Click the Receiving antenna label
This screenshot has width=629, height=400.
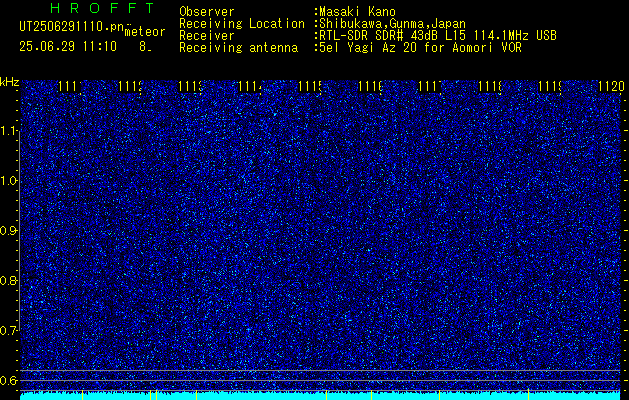pos(238,48)
